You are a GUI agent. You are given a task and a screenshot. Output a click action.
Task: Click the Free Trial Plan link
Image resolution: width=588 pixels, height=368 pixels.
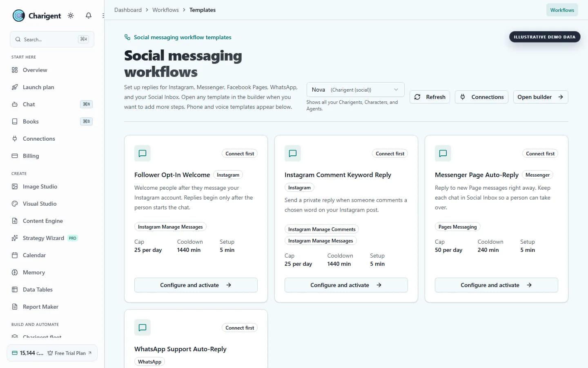(x=70, y=353)
